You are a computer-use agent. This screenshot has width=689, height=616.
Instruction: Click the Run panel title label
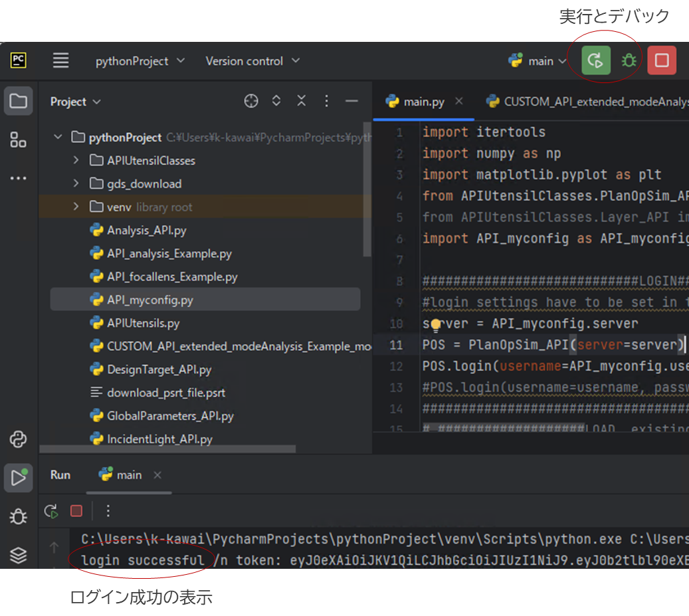tap(60, 475)
